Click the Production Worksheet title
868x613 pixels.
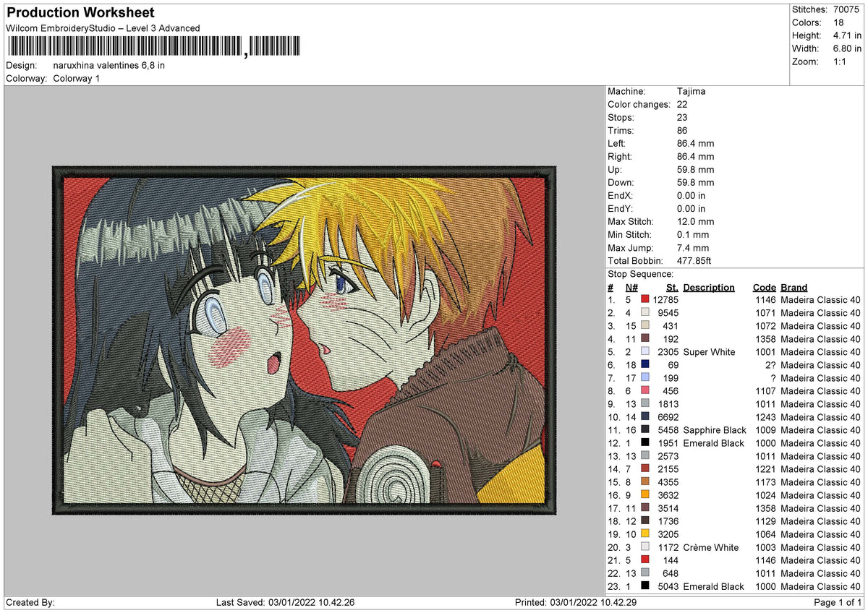pyautogui.click(x=80, y=13)
